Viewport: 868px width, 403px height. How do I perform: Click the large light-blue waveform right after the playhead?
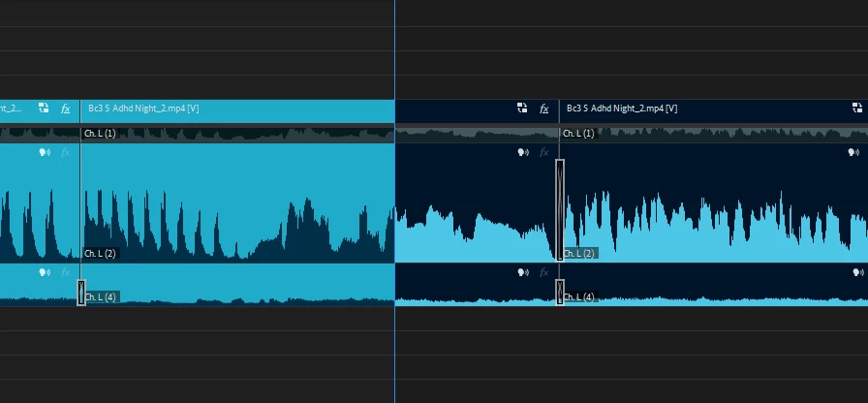[476, 235]
